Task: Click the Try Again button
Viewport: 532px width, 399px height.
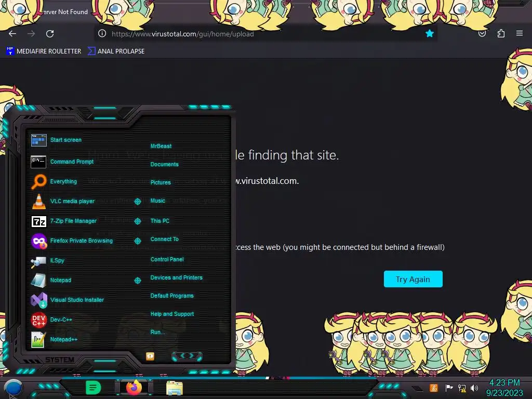Action: tap(413, 279)
